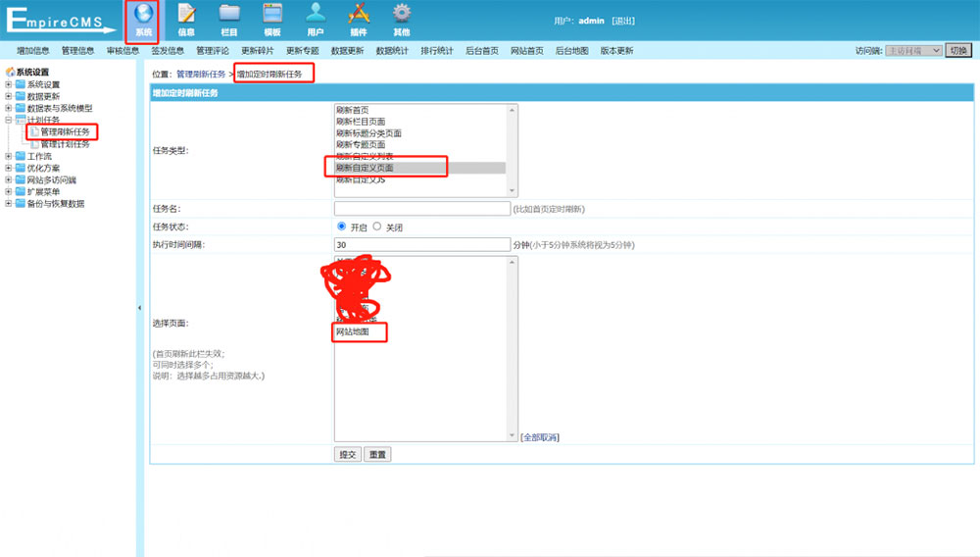This screenshot has width=980, height=557.
Task: Open 更新碎片 in the shortcut menu
Action: coord(258,51)
